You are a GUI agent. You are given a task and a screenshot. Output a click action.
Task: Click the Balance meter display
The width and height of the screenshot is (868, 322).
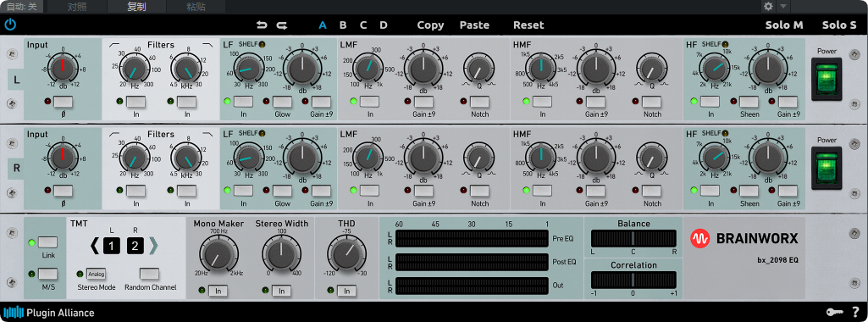tap(633, 238)
